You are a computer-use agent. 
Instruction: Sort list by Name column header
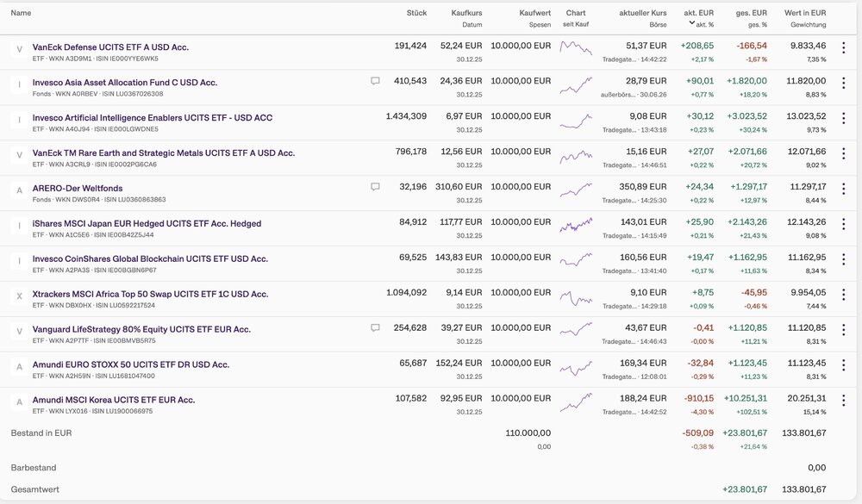pos(21,13)
